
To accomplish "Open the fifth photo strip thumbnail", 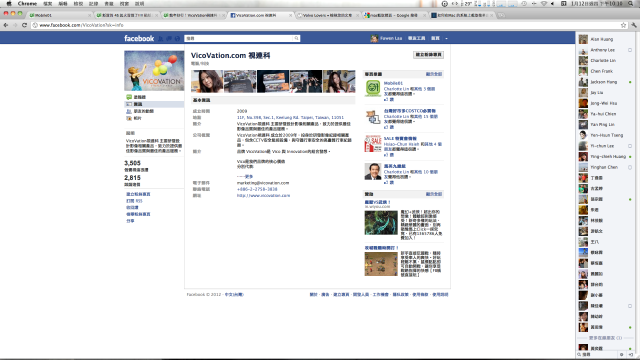I will coord(339,81).
